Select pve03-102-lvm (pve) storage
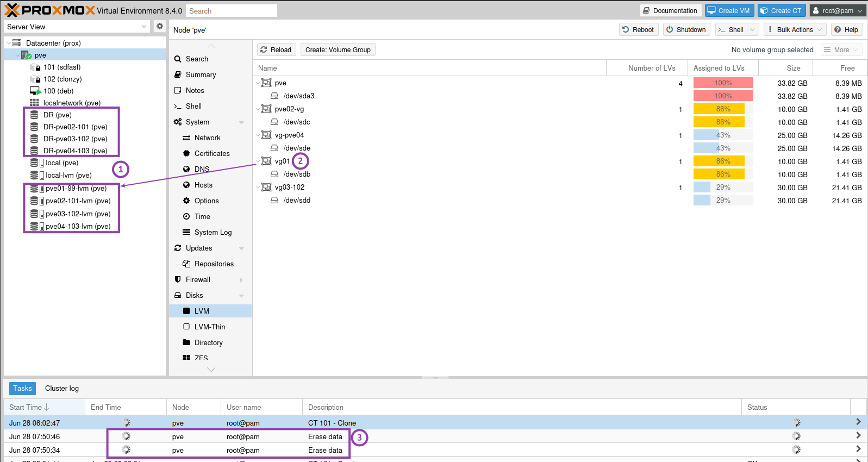 click(x=78, y=214)
